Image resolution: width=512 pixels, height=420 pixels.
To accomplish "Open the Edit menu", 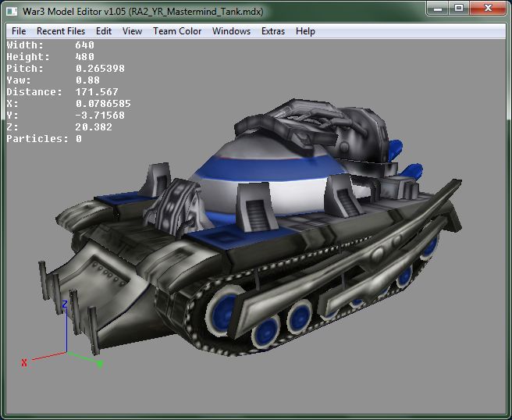I will [104, 31].
